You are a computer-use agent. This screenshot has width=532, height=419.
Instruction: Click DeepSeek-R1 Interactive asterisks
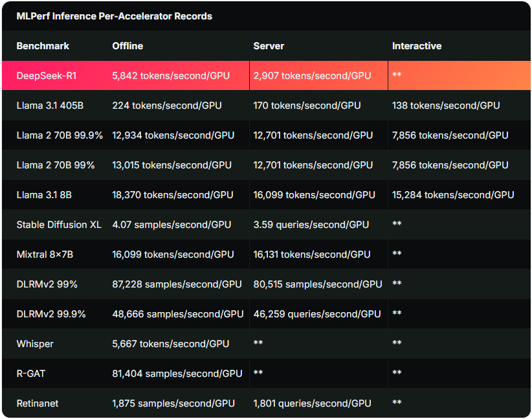[397, 74]
